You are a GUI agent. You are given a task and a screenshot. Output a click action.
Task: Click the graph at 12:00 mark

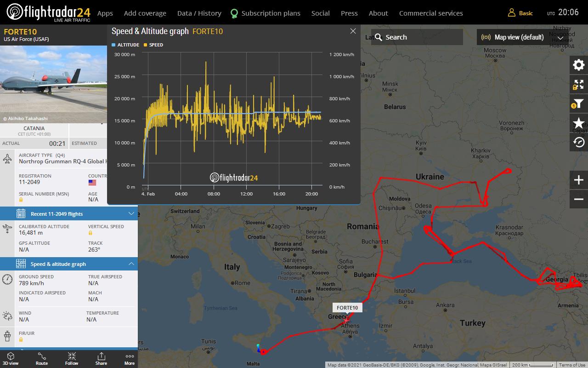247,194
